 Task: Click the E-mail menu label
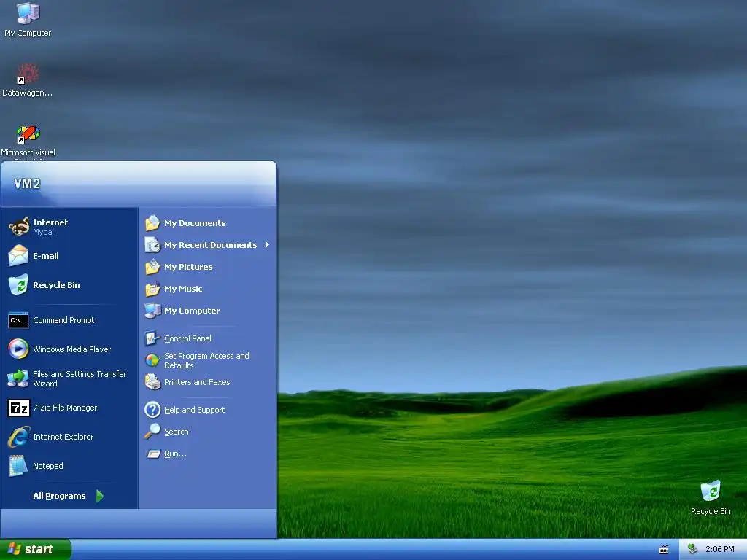[46, 256]
